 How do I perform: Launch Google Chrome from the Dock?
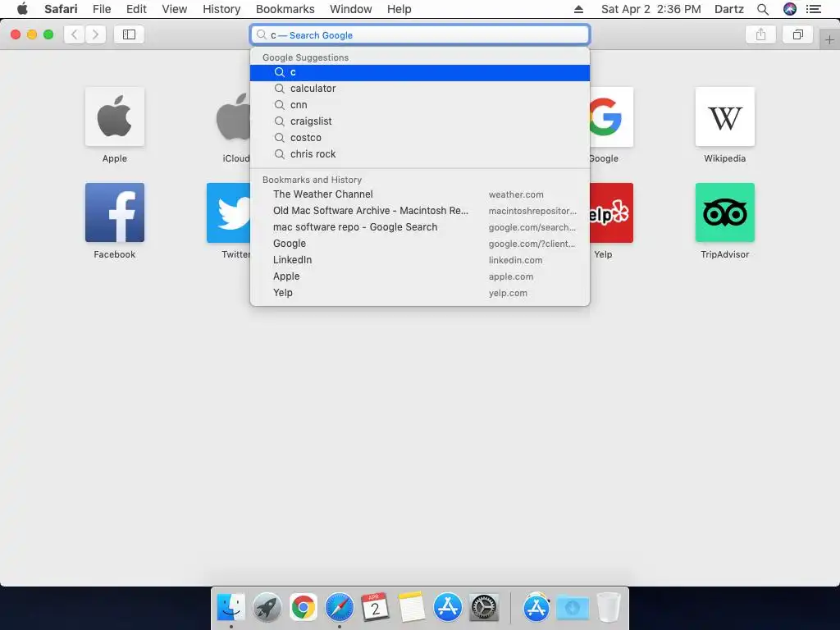pyautogui.click(x=304, y=608)
